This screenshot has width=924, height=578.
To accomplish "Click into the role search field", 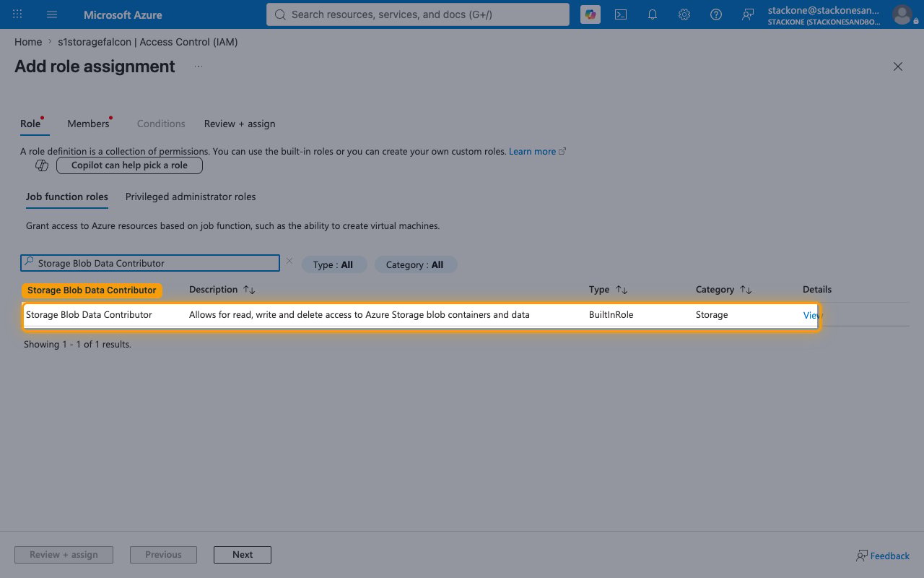I will pyautogui.click(x=150, y=263).
